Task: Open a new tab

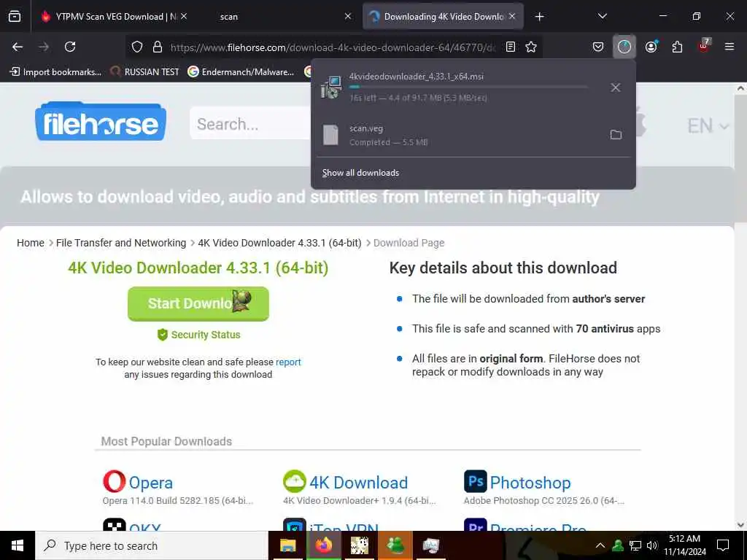Action: 539,17
